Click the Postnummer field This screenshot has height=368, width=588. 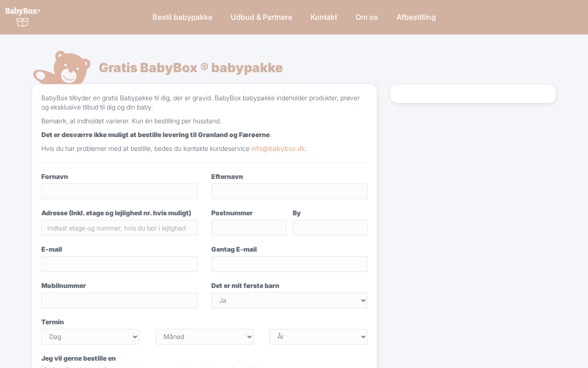click(x=249, y=228)
